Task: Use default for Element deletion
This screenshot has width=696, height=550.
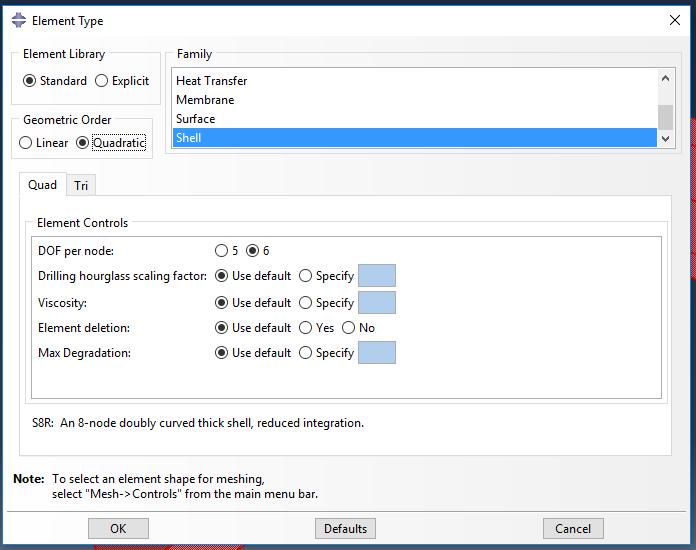Action: pyautogui.click(x=253, y=328)
